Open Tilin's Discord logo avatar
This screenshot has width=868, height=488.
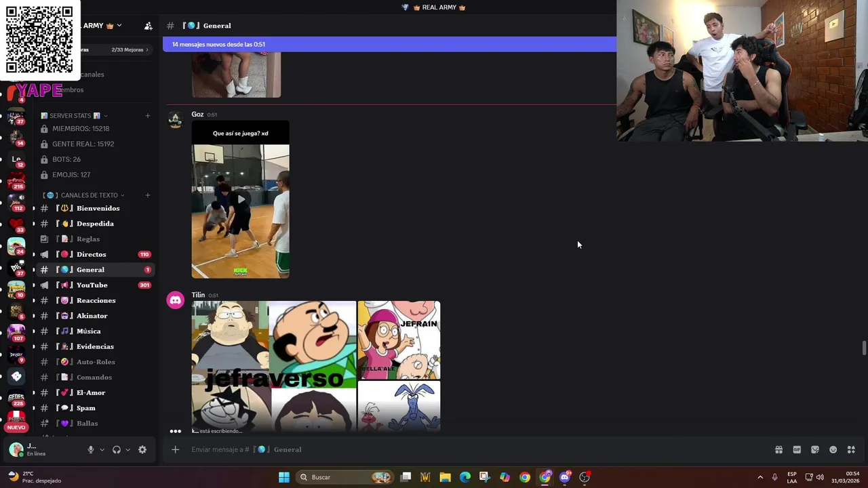176,300
